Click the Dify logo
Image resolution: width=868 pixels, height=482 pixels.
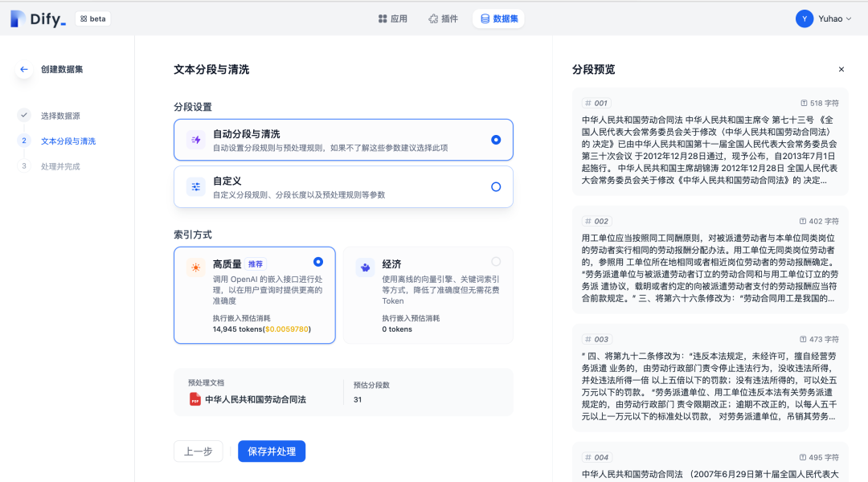[38, 19]
